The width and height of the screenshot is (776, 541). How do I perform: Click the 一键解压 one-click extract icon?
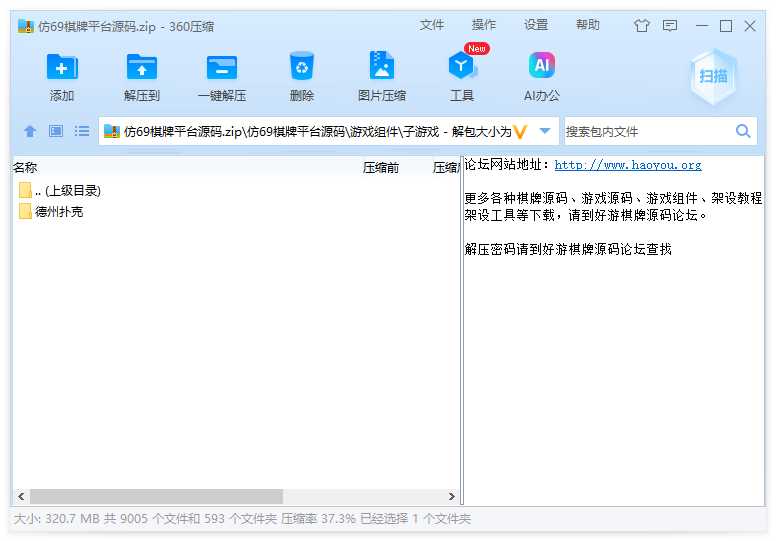coord(222,67)
